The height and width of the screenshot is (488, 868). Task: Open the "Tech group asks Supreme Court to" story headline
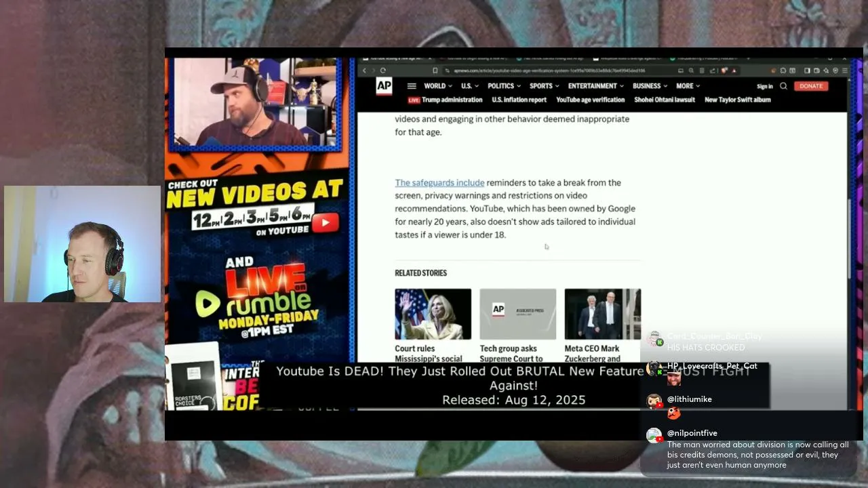pos(511,354)
